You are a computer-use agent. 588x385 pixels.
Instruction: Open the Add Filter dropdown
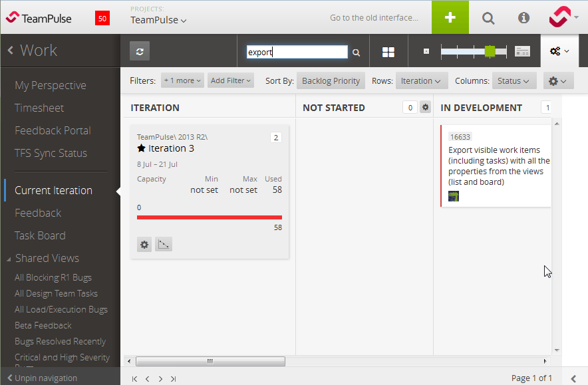[231, 80]
